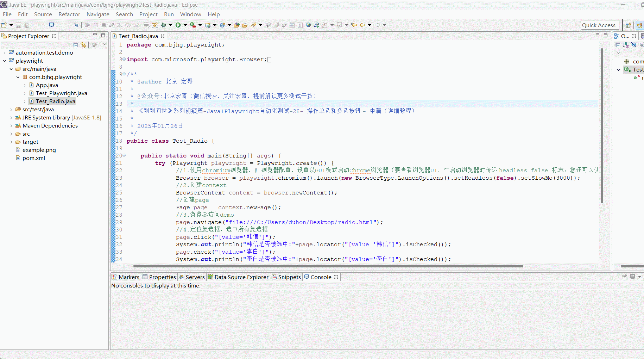The image size is (644, 359).
Task: Open Project Explorer View Menu triangle
Action: click(105, 44)
